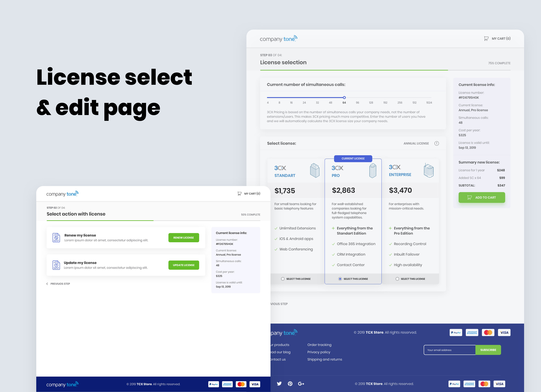
Task: Open the Twitter icon in footer
Action: (x=279, y=384)
